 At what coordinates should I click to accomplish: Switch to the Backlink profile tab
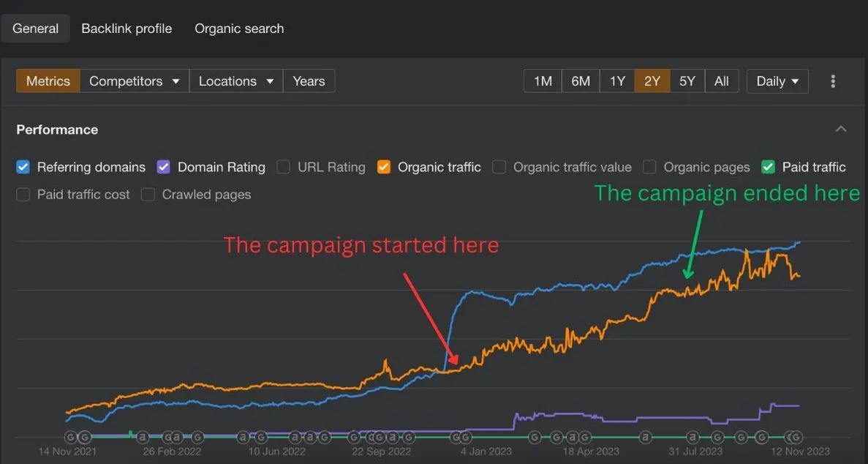point(127,29)
